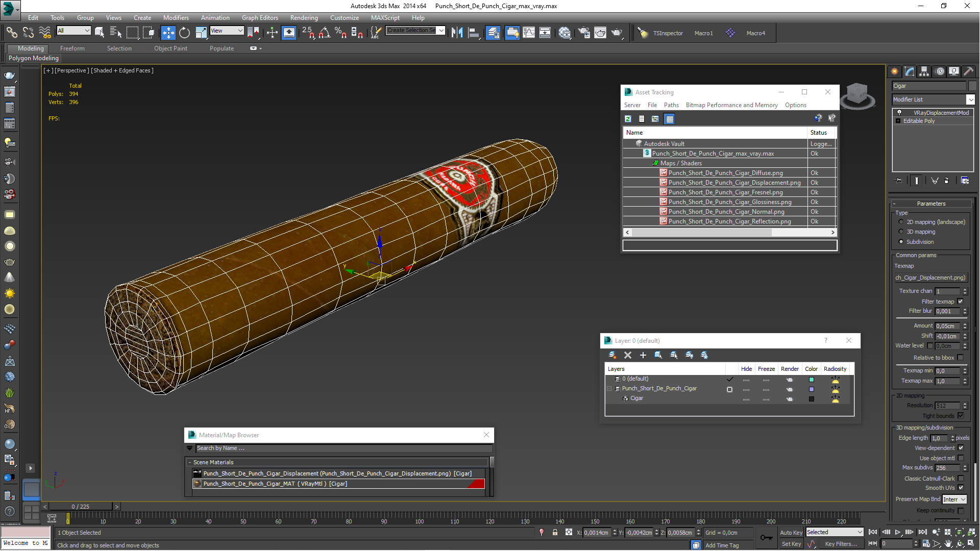Image resolution: width=980 pixels, height=551 pixels.
Task: Open the Rendering menu
Action: click(x=304, y=17)
